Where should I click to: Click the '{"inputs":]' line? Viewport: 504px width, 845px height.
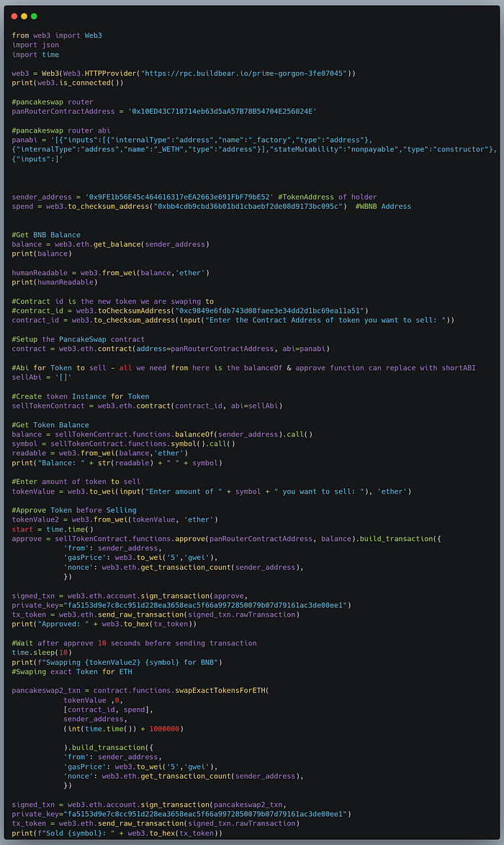coord(37,159)
